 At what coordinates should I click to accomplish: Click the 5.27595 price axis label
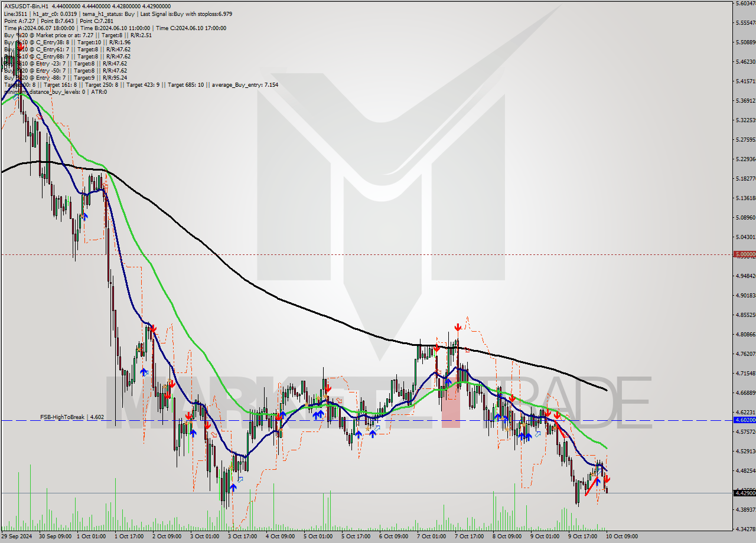coord(745,139)
